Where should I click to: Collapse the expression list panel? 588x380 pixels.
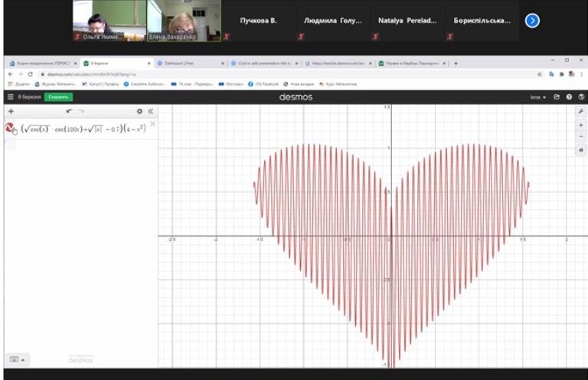coord(151,111)
